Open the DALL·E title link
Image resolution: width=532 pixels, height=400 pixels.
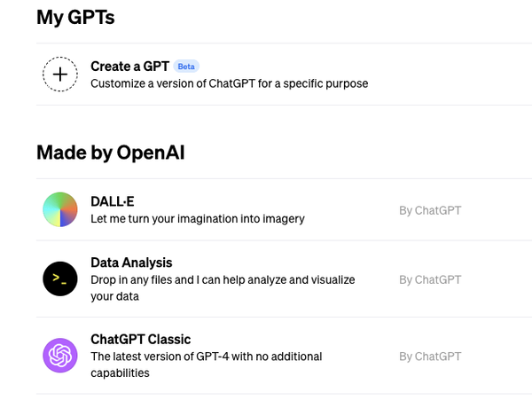coord(113,201)
